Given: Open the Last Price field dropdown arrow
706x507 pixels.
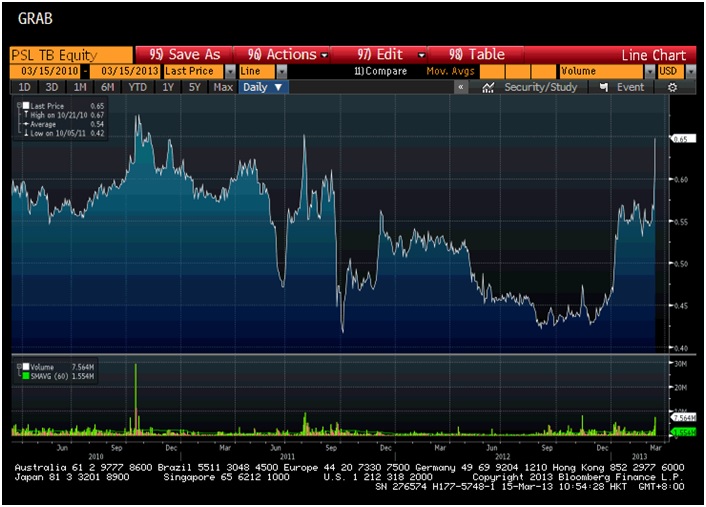Looking at the screenshot, I should point(230,71).
